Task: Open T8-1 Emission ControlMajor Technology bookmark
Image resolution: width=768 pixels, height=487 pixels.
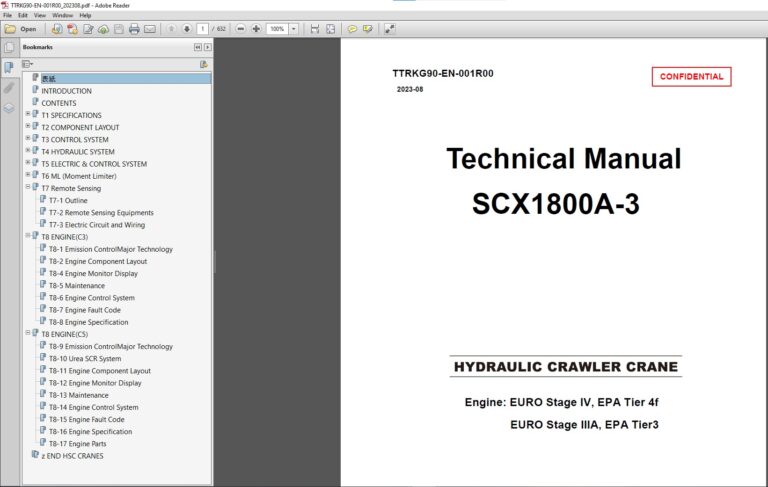Action: tap(111, 249)
